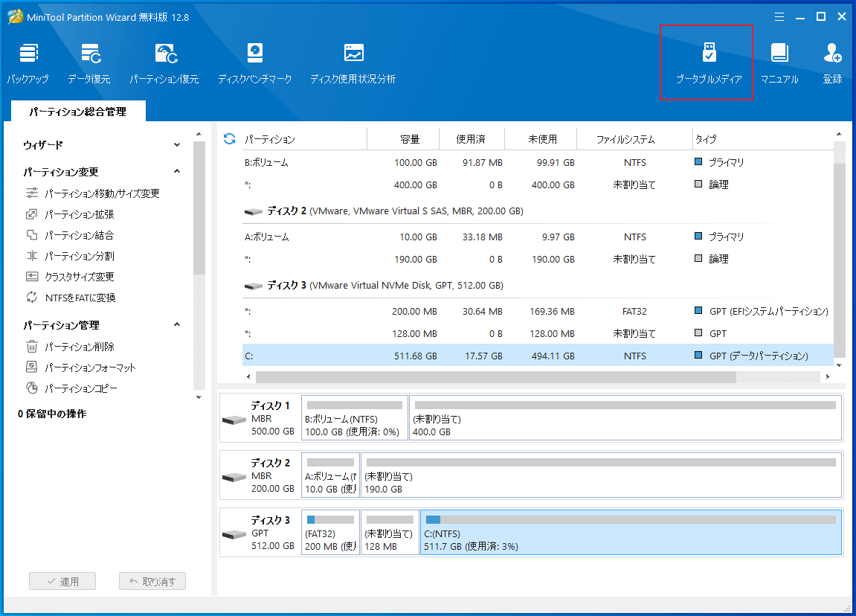This screenshot has width=856, height=616.
Task: Select the B:ボリューム partition row
Action: 538,162
